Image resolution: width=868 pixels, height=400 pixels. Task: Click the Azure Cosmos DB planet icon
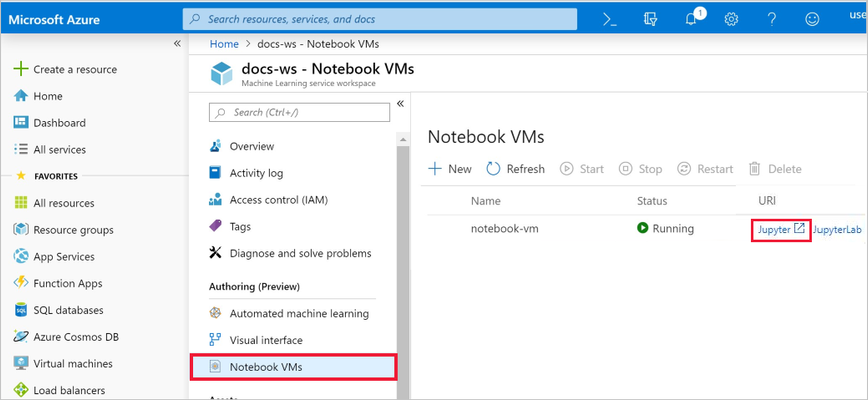coord(20,337)
